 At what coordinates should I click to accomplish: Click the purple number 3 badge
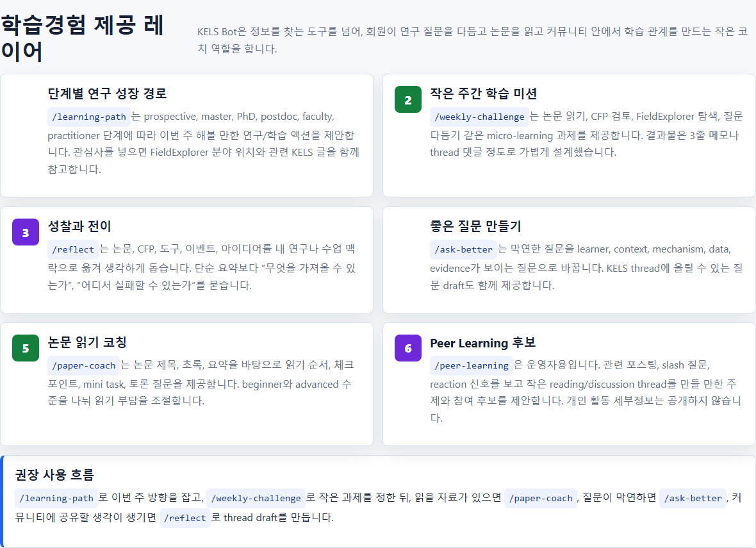[26, 232]
